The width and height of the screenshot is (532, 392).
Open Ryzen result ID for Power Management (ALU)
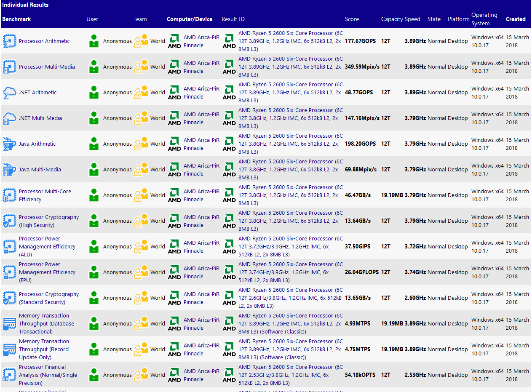tap(291, 247)
